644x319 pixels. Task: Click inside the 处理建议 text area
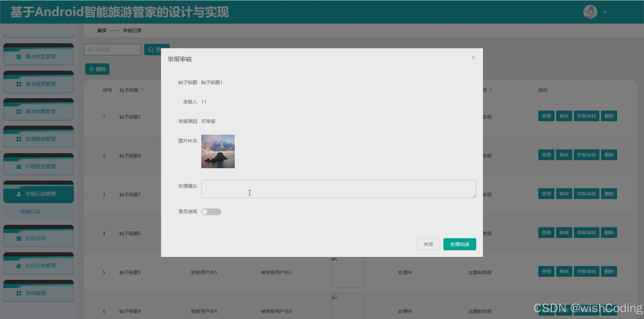(x=338, y=189)
